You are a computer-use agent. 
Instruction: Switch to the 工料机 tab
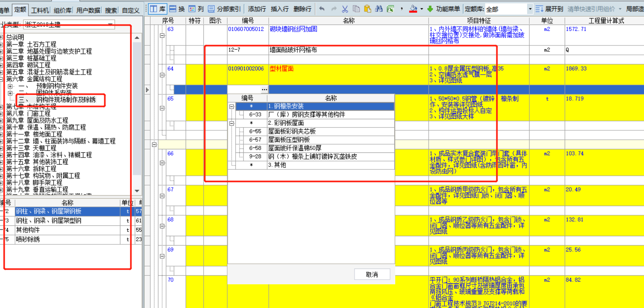point(40,10)
